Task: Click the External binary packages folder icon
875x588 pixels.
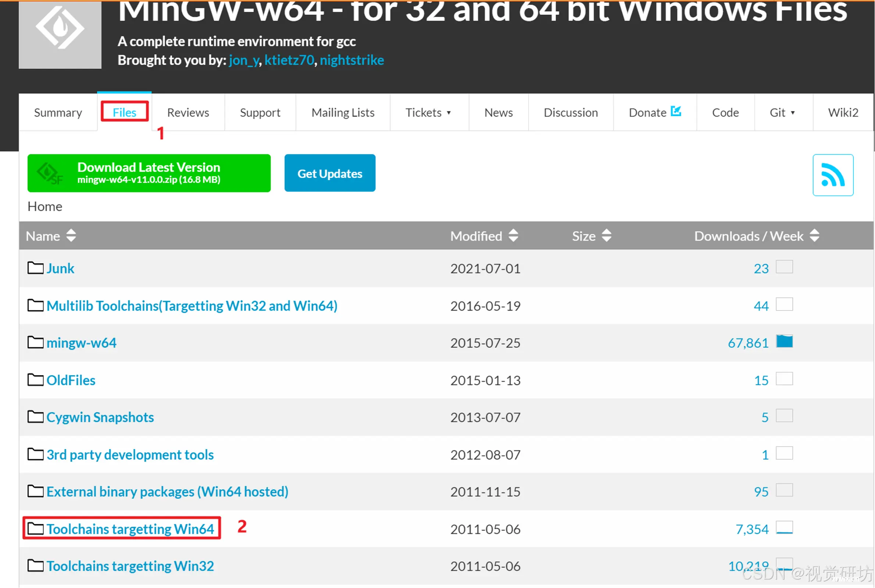Action: point(36,491)
